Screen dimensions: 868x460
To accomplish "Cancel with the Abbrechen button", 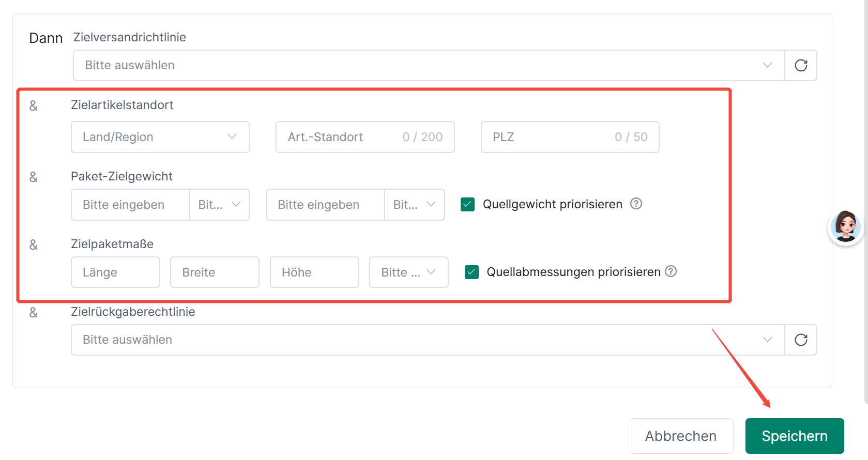I will click(x=681, y=436).
